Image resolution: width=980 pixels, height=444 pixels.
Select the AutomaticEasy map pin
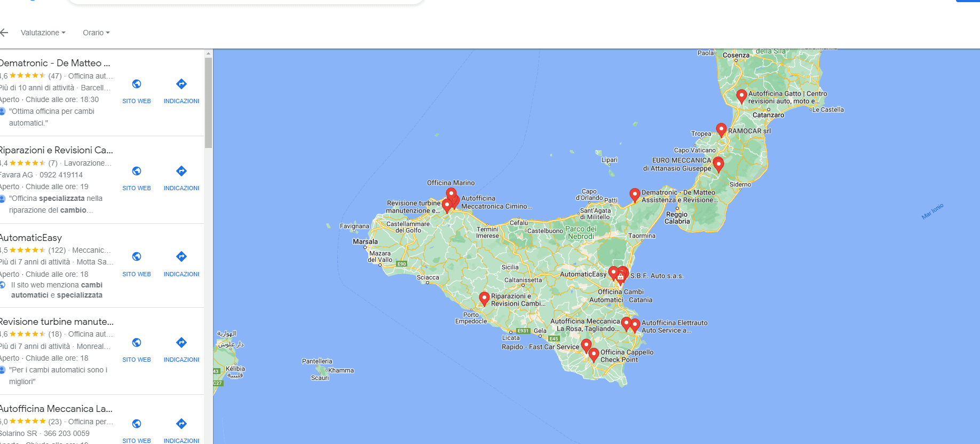[614, 274]
